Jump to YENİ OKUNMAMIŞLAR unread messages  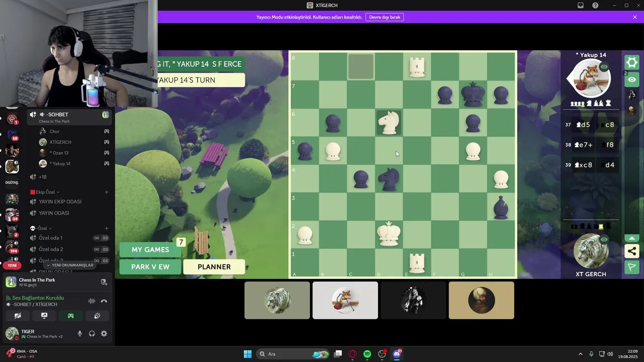coord(69,265)
